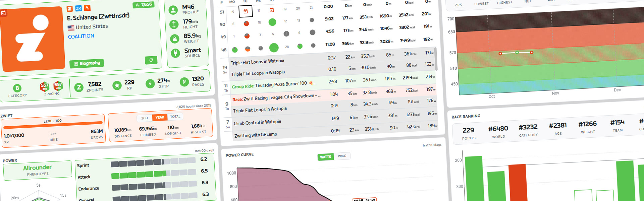
Task: Click the green middle point on ZRS chart
Action: pyautogui.click(x=517, y=53)
